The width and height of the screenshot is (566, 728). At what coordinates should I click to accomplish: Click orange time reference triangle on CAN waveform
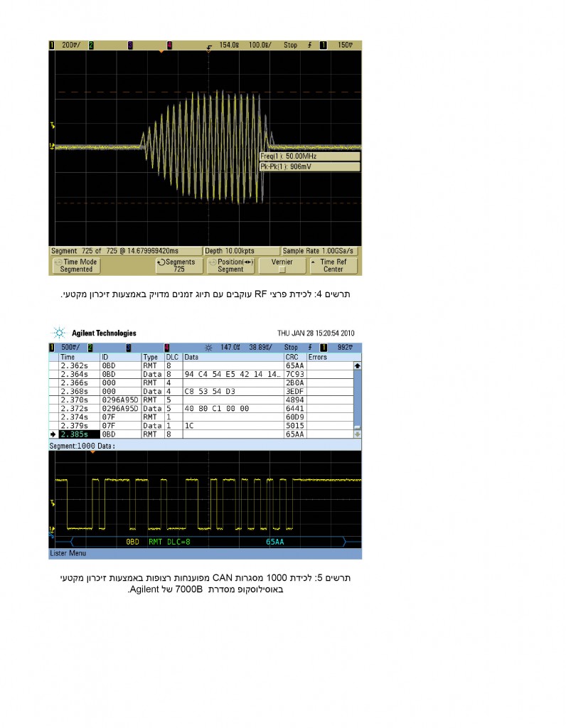click(93, 451)
